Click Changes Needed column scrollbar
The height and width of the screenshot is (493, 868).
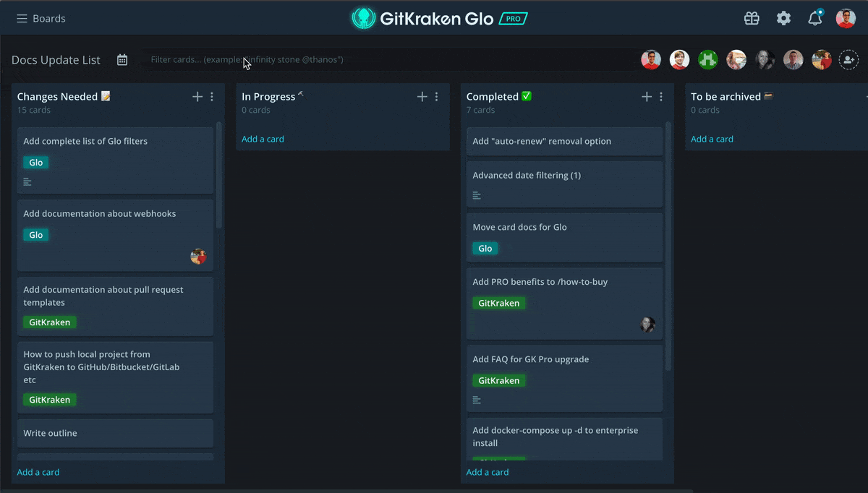pyautogui.click(x=218, y=175)
